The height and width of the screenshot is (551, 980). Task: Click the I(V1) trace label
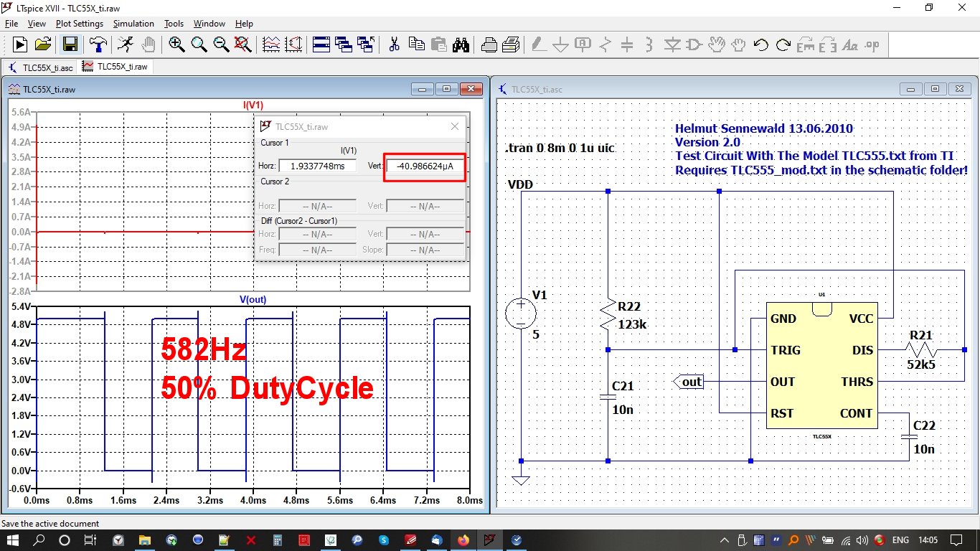[x=253, y=105]
